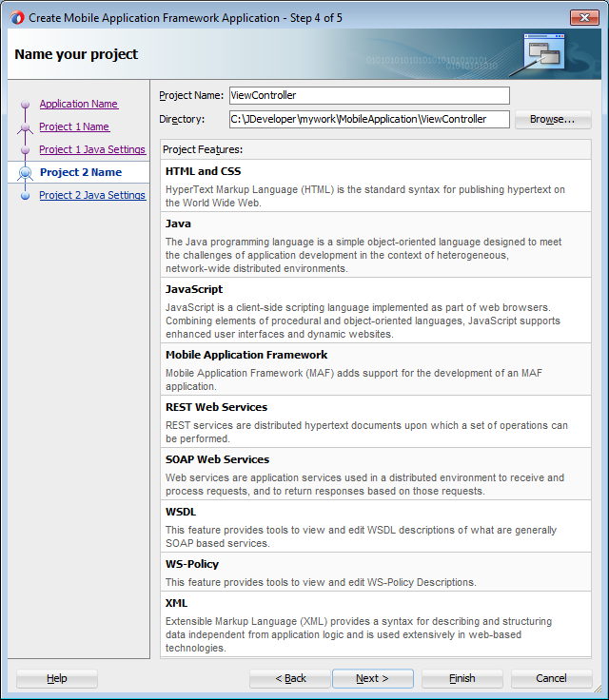Finish the application wizard
The height and width of the screenshot is (700, 609).
coord(462,678)
